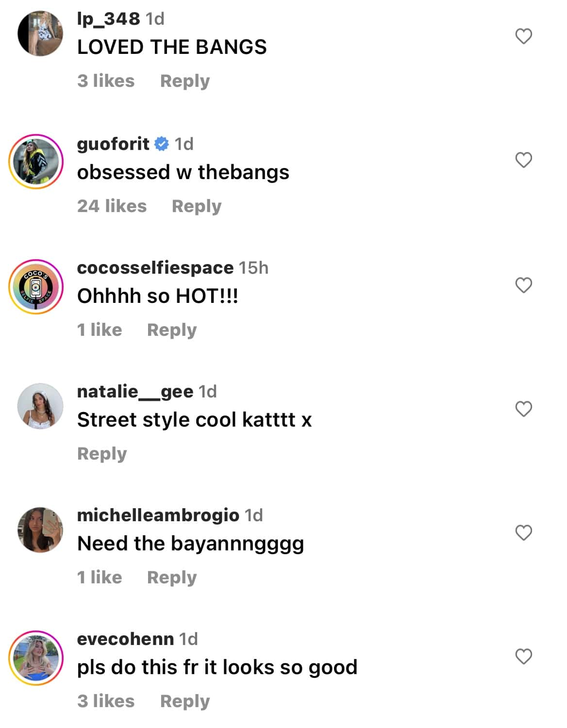Viewport: 567px width, 728px height.
Task: Like guoforit's comment using the heart
Action: (523, 160)
